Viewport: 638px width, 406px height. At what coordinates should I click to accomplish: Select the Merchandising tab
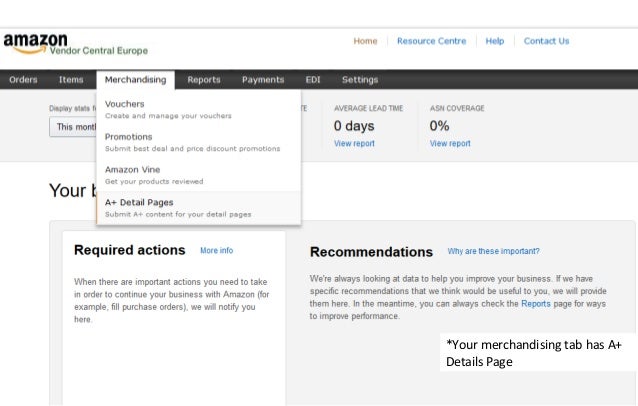(x=135, y=80)
